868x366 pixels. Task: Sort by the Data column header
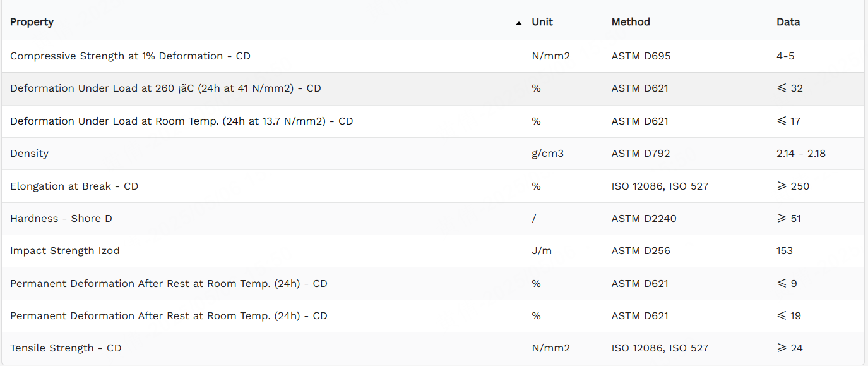(x=788, y=22)
